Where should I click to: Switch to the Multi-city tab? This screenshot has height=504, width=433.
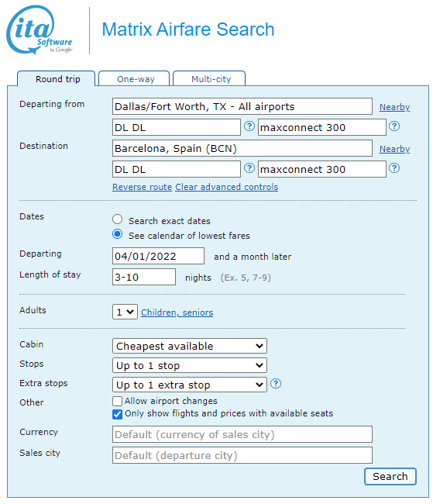(x=209, y=79)
